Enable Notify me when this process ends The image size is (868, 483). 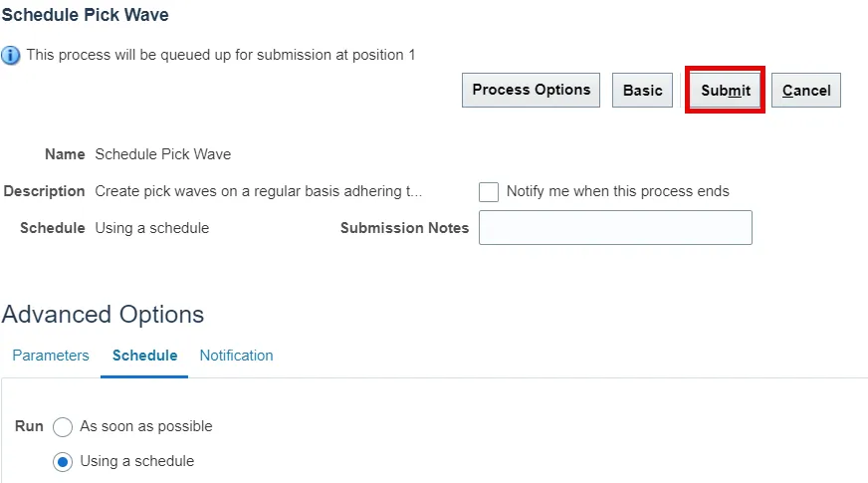point(489,192)
